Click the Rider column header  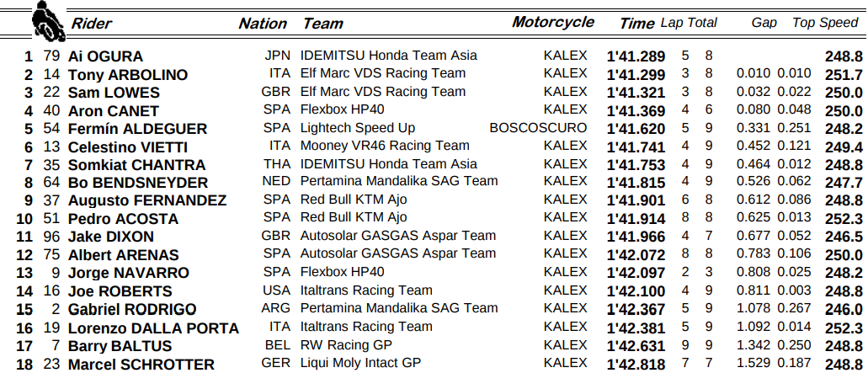tap(92, 24)
